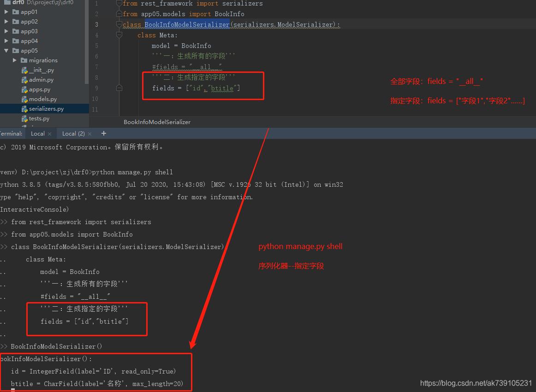The width and height of the screenshot is (536, 392).
Task: Select the apps.py file icon
Action: (24, 89)
